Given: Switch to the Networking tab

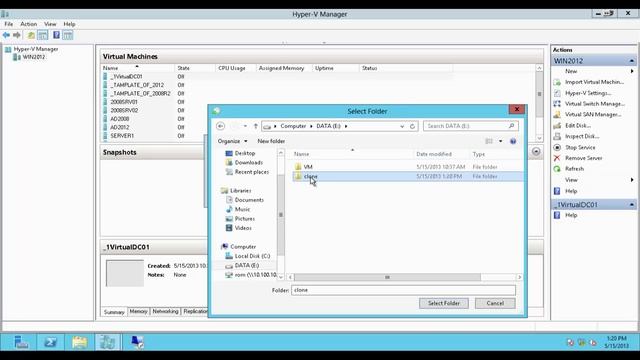Looking at the screenshot, I should point(165,311).
